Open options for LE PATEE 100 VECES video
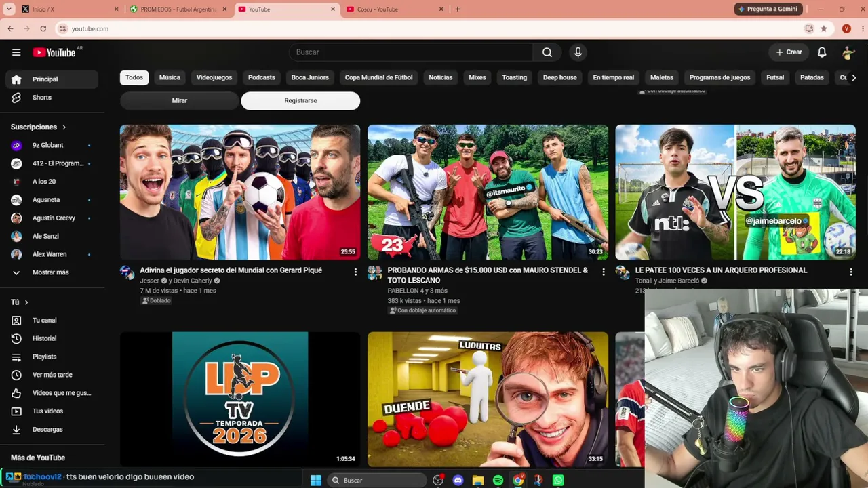The image size is (868, 488). [x=851, y=272]
